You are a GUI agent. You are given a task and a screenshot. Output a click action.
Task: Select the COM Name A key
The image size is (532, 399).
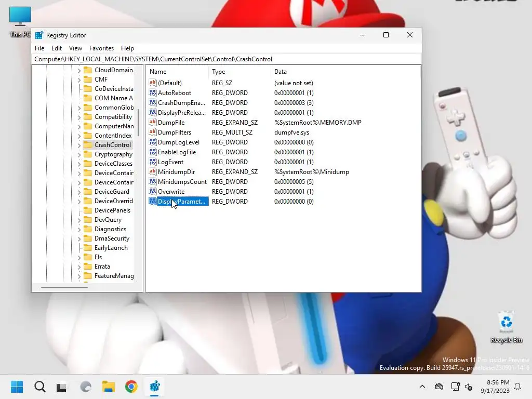[114, 98]
